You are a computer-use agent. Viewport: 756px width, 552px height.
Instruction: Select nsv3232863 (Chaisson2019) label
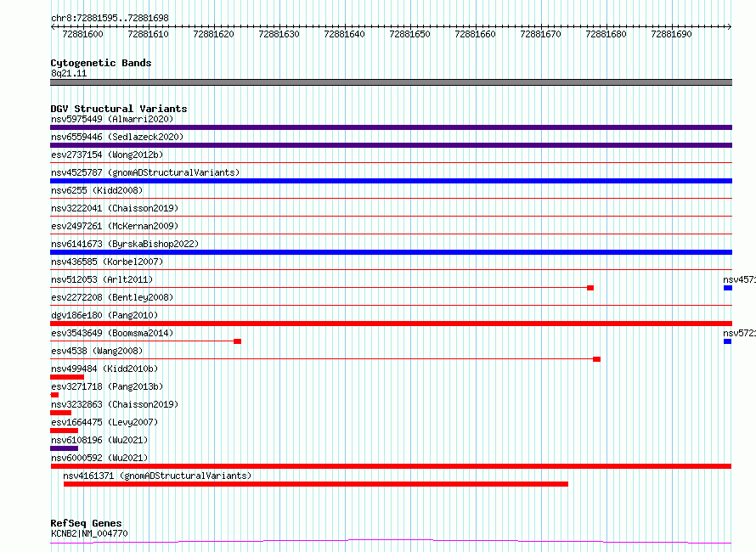[115, 404]
